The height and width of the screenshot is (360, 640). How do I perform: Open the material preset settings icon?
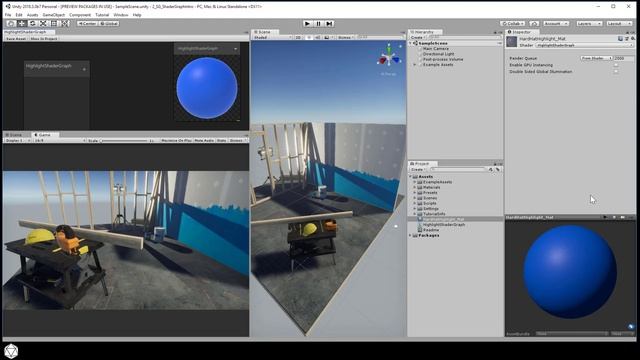tap(627, 39)
